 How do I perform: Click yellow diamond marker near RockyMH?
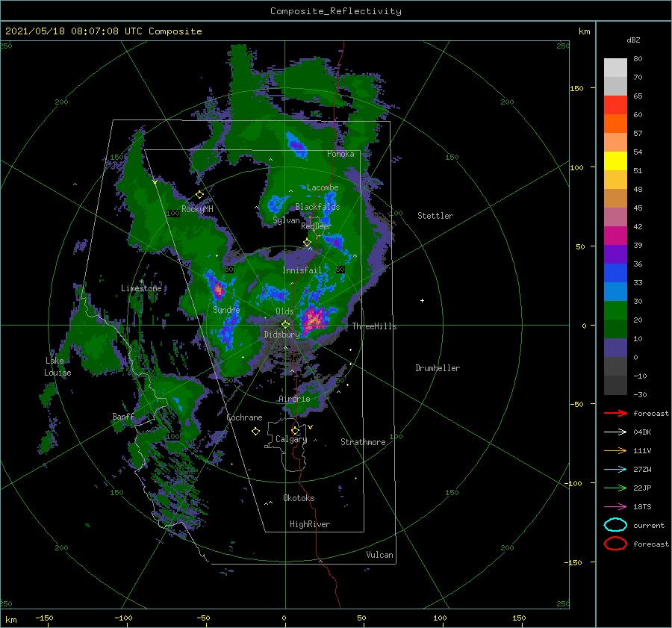click(x=199, y=195)
